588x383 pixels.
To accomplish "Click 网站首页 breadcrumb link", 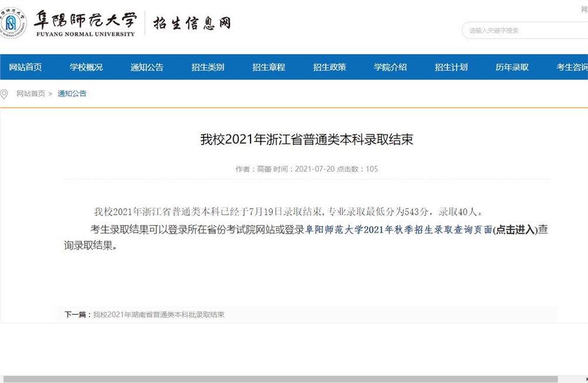I will click(31, 93).
